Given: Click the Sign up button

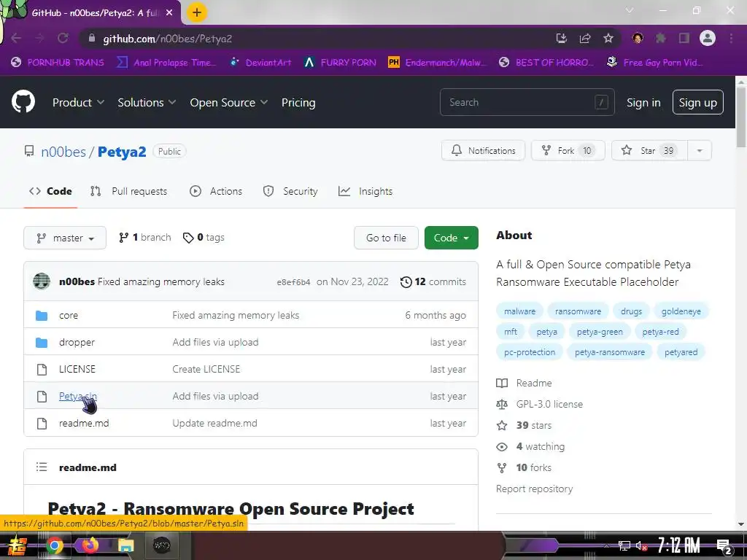Looking at the screenshot, I should (697, 102).
